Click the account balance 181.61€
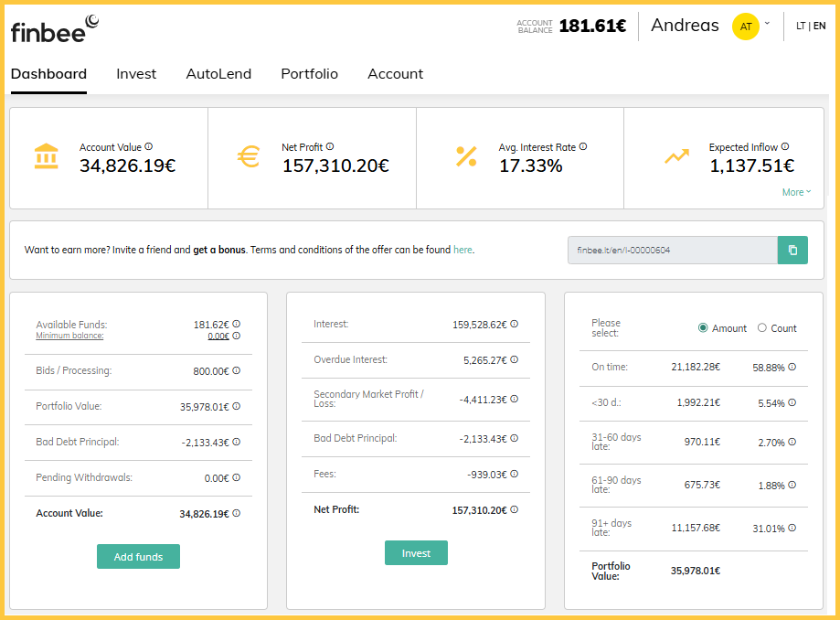This screenshot has width=840, height=620. click(592, 26)
